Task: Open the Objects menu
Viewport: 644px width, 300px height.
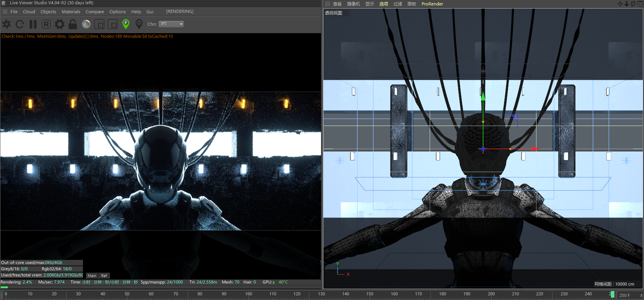Action: tap(48, 11)
